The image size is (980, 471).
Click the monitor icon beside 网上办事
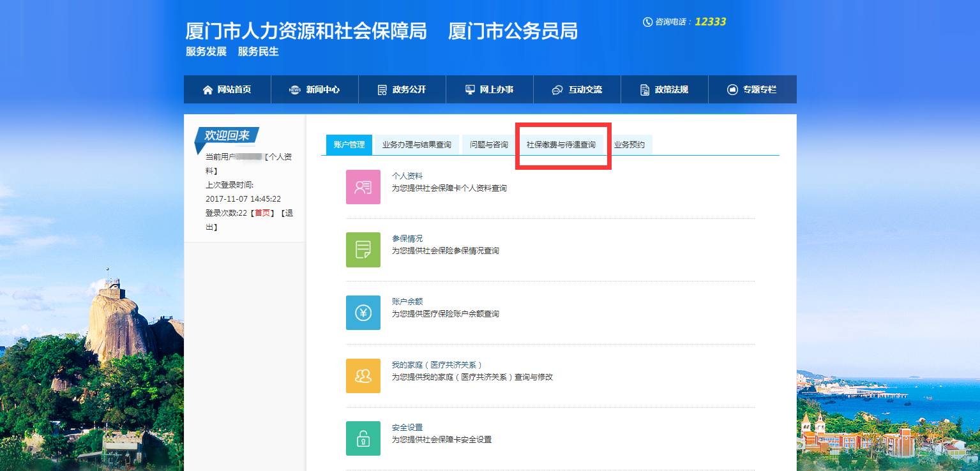pyautogui.click(x=470, y=90)
